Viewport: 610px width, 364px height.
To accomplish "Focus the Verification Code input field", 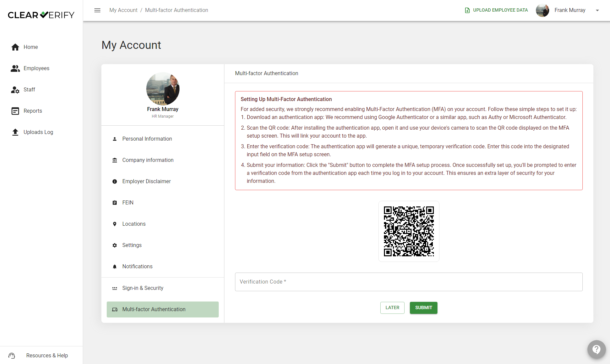I will [x=409, y=282].
